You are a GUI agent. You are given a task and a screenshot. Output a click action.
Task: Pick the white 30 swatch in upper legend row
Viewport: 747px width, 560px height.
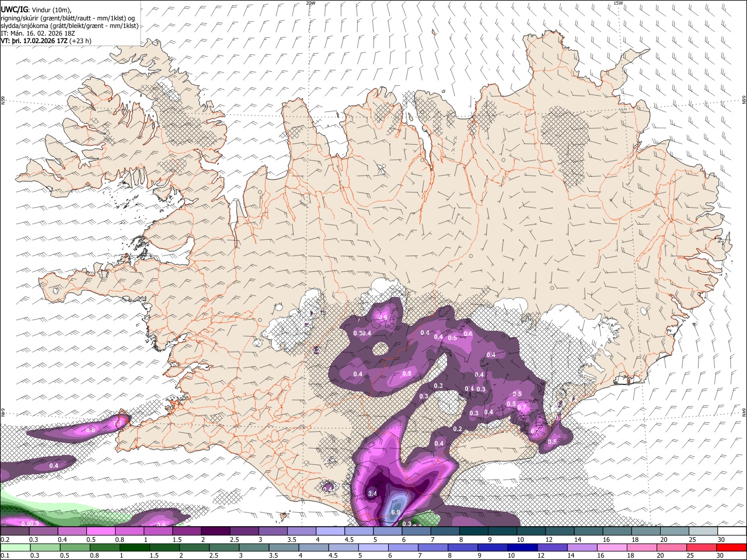tap(732, 531)
